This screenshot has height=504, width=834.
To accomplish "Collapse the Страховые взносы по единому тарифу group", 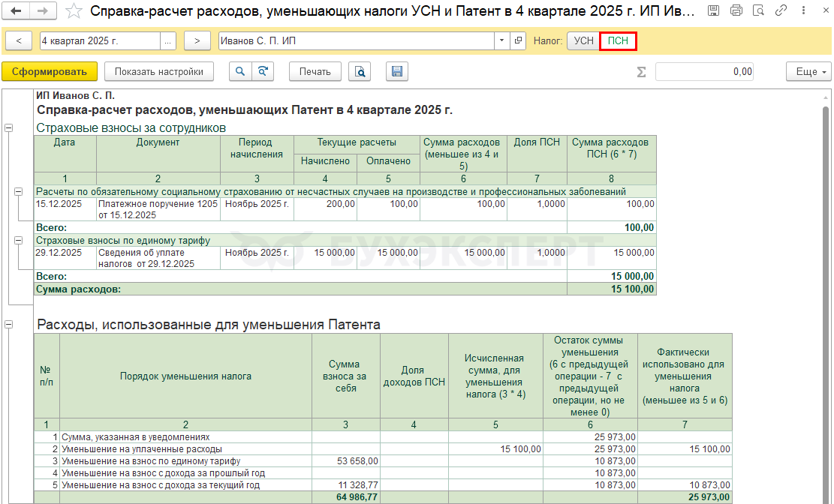I will [x=19, y=240].
